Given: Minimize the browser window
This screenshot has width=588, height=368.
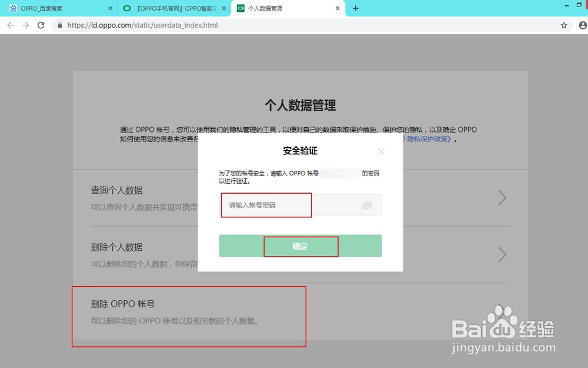Looking at the screenshot, I should [x=567, y=5].
